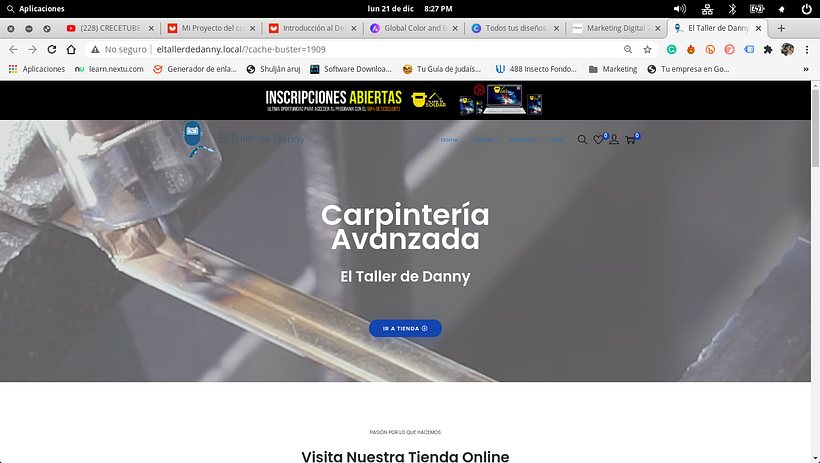Image resolution: width=820 pixels, height=463 pixels.
Task: Open the Tienda navigation link
Action: pyautogui.click(x=483, y=140)
